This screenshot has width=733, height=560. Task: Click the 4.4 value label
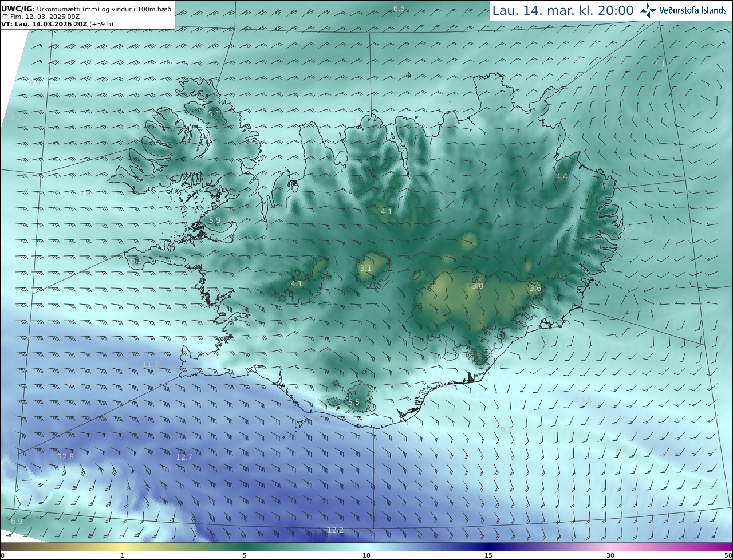pos(561,177)
